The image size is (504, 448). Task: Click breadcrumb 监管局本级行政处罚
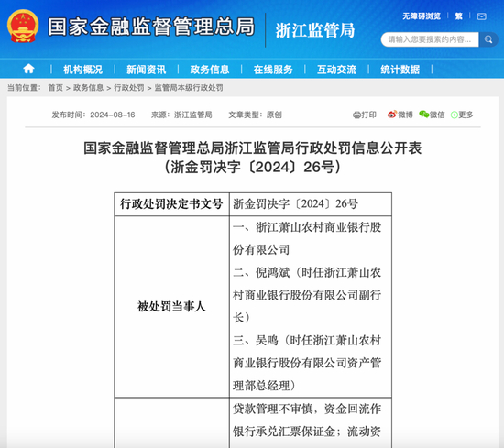pos(189,88)
